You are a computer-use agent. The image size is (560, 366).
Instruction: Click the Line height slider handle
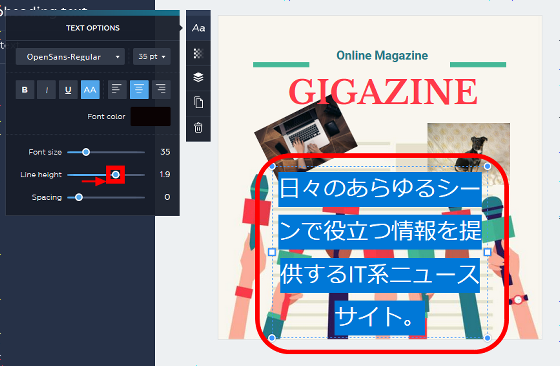[115, 175]
